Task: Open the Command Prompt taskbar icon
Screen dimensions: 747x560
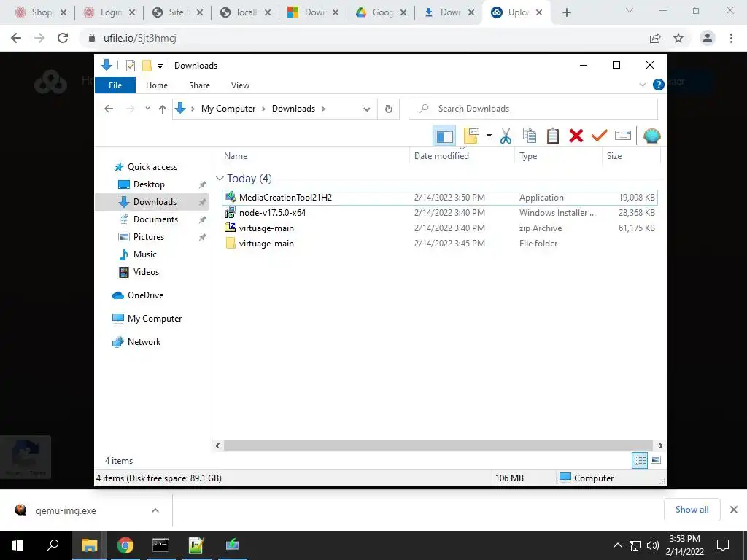Action: tap(160, 545)
